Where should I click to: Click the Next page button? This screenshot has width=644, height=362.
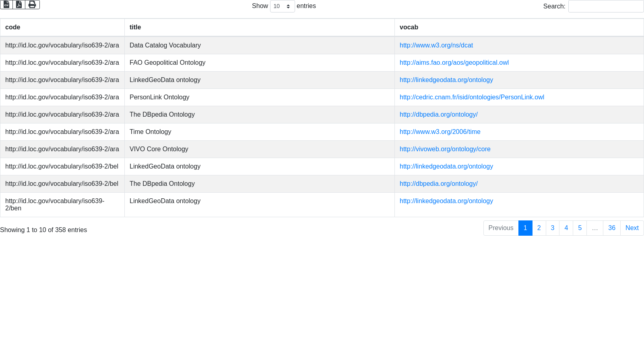click(x=632, y=228)
